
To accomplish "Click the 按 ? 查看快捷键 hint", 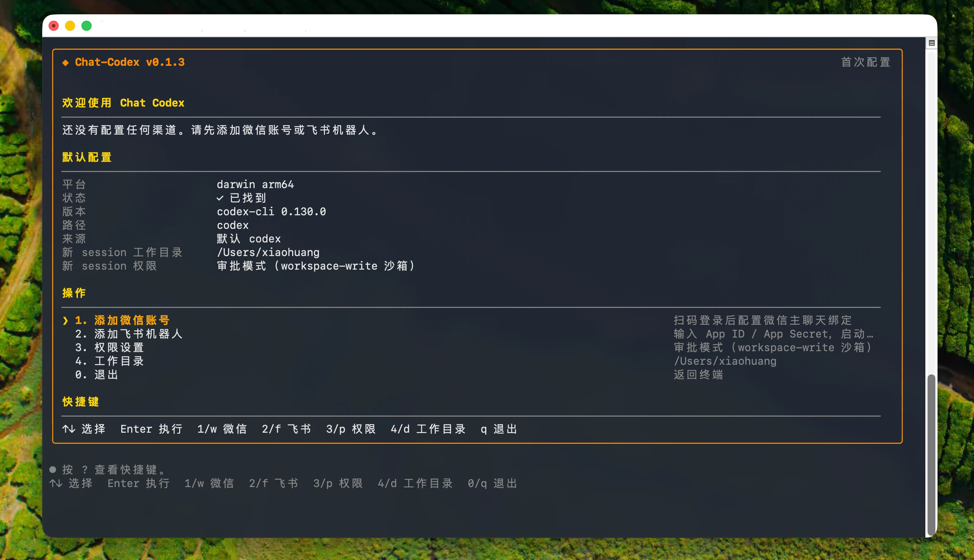I will pos(114,470).
